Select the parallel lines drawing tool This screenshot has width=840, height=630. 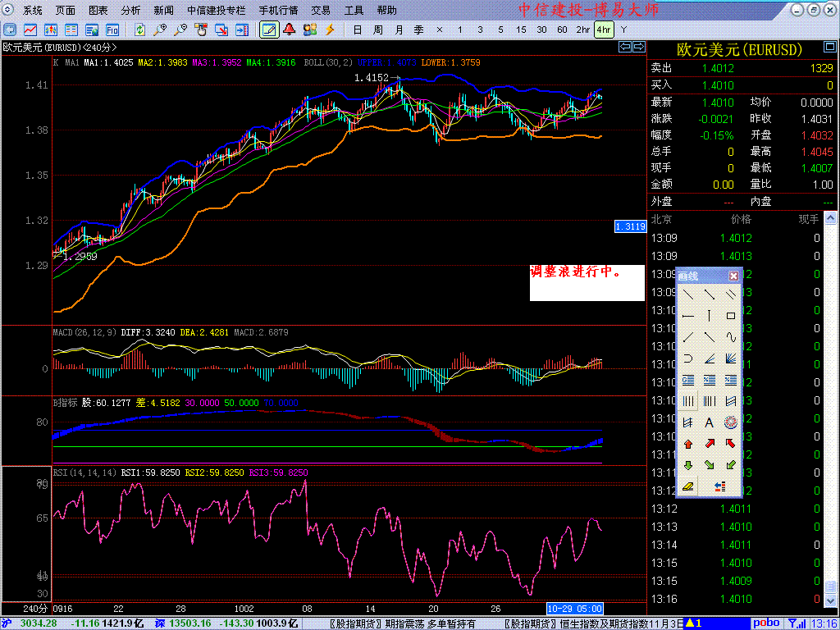tap(730, 294)
